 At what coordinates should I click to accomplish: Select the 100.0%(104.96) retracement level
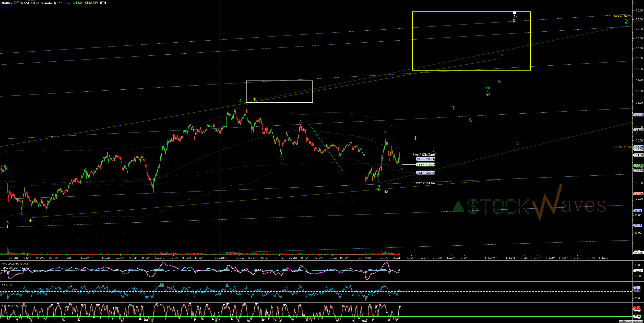coord(425,183)
